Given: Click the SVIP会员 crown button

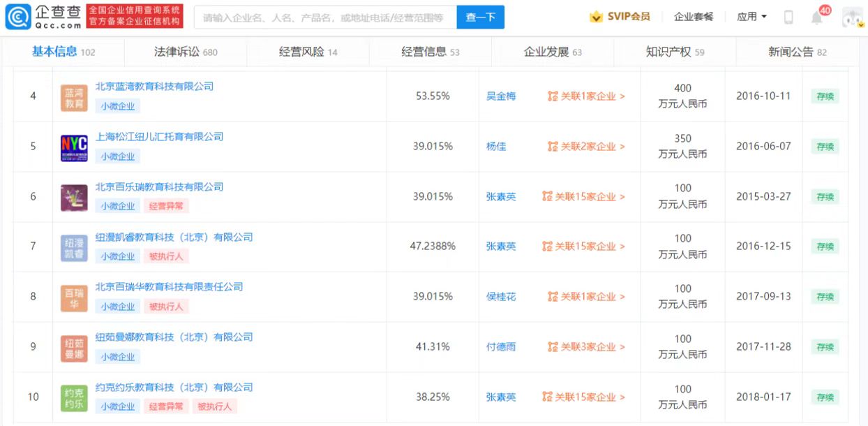Looking at the screenshot, I should 620,17.
